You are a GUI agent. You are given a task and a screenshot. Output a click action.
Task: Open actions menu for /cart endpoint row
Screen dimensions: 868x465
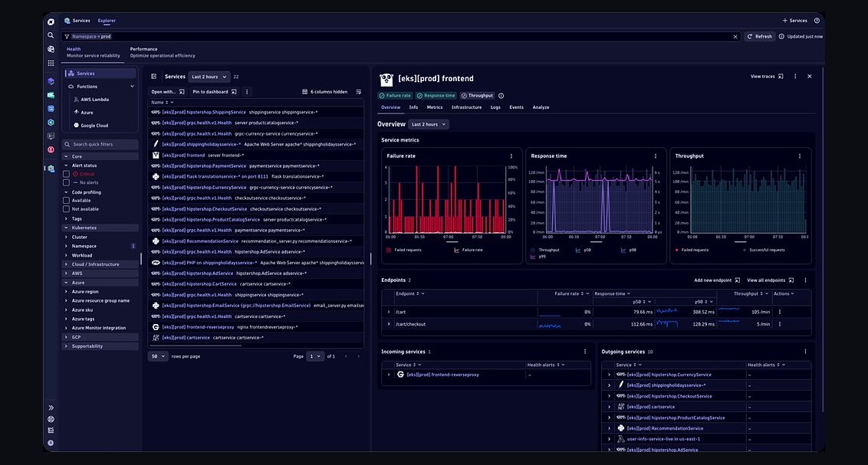coord(780,312)
